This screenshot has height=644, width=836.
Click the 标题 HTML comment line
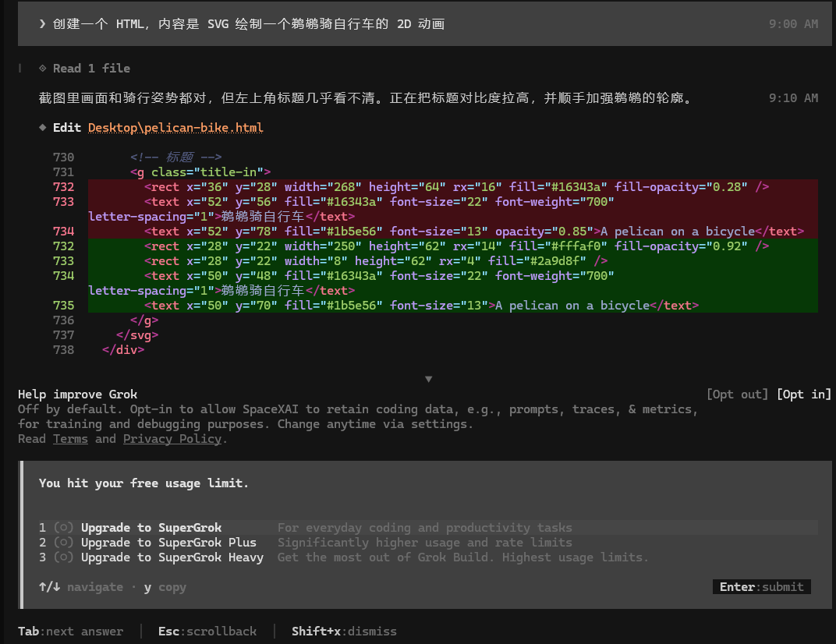point(176,157)
